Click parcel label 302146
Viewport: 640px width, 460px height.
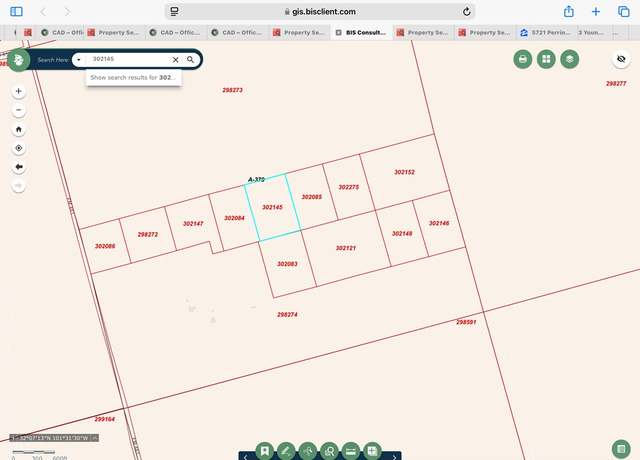439,223
